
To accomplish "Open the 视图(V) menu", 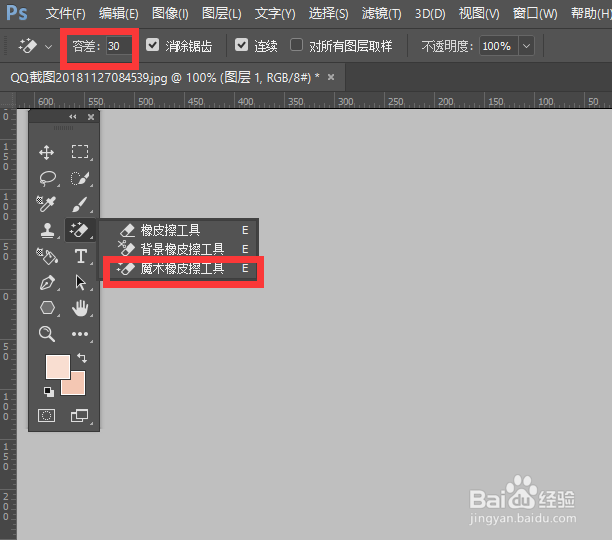I will point(479,14).
